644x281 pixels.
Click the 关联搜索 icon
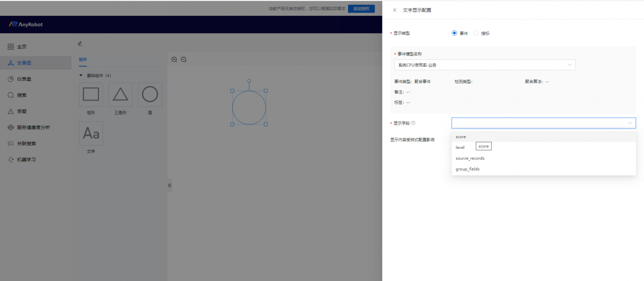pyautogui.click(x=11, y=144)
